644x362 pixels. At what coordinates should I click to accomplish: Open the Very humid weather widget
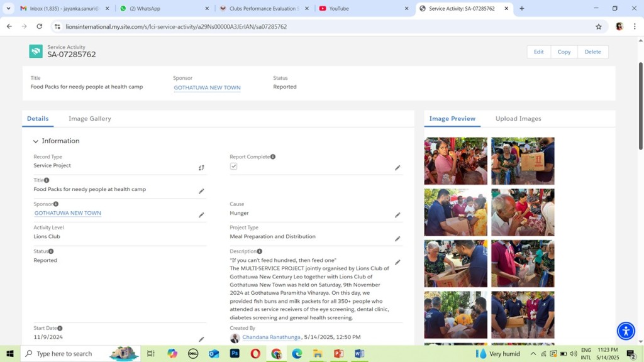click(497, 353)
